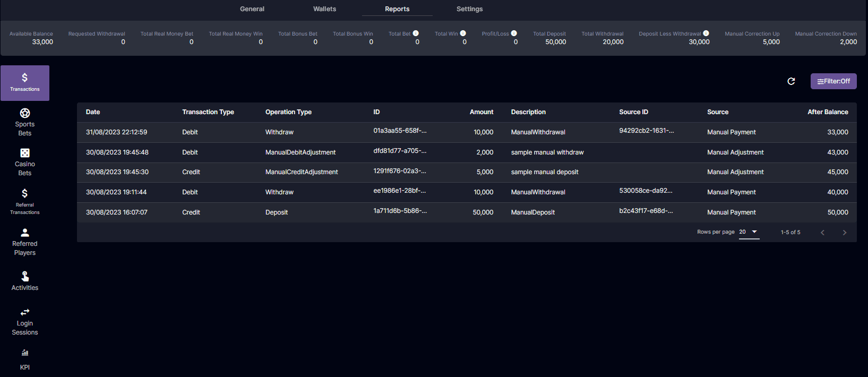The image size is (868, 377).
Task: Click transaction ID 01a3aa55-658f-...
Action: point(400,131)
